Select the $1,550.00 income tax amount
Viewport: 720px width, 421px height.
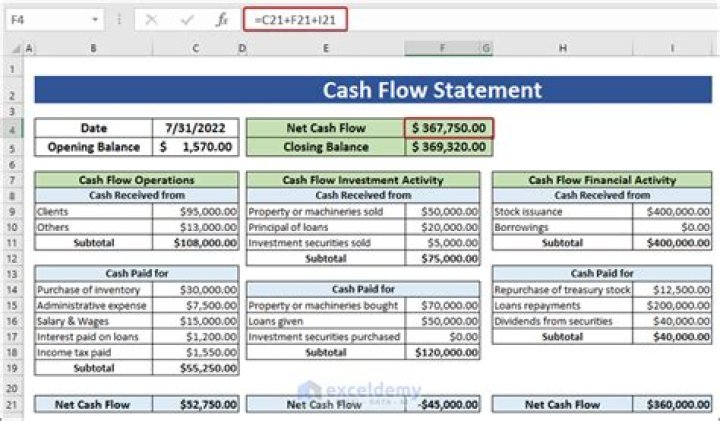coord(196,352)
